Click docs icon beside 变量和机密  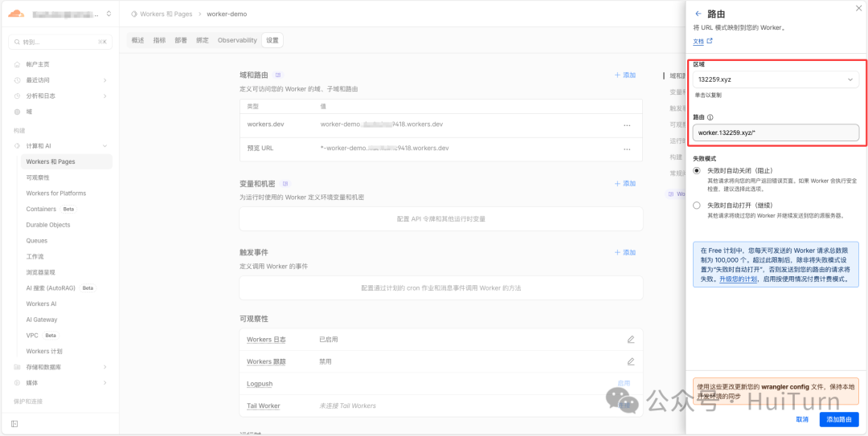(x=285, y=183)
